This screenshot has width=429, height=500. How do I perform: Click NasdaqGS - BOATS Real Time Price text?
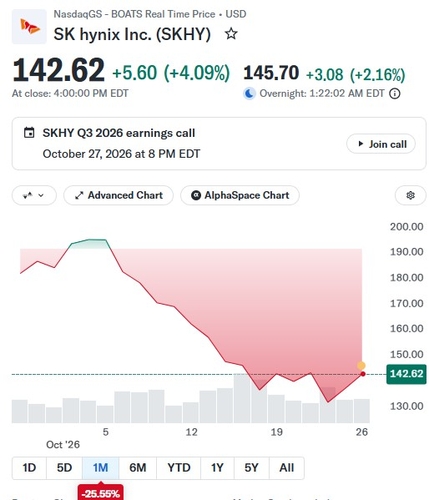(134, 14)
